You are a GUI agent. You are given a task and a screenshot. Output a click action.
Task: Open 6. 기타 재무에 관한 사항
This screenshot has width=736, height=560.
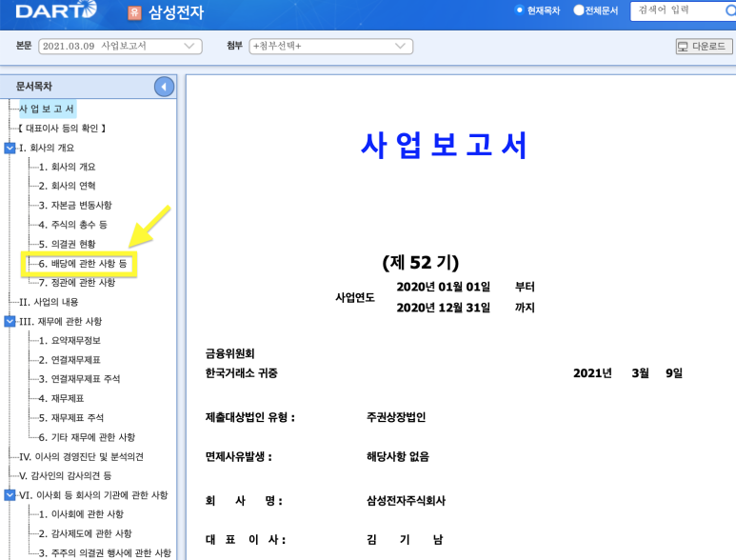click(88, 437)
